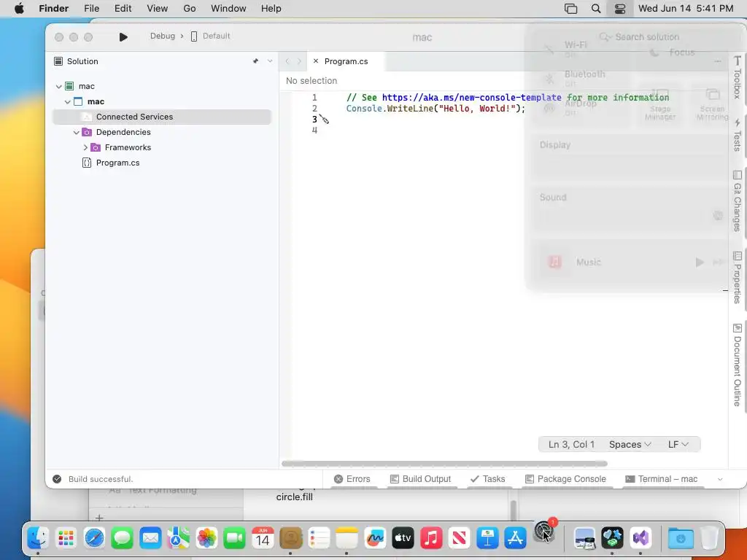Click the Frameworks purple folder icon
The image size is (747, 560).
96,147
